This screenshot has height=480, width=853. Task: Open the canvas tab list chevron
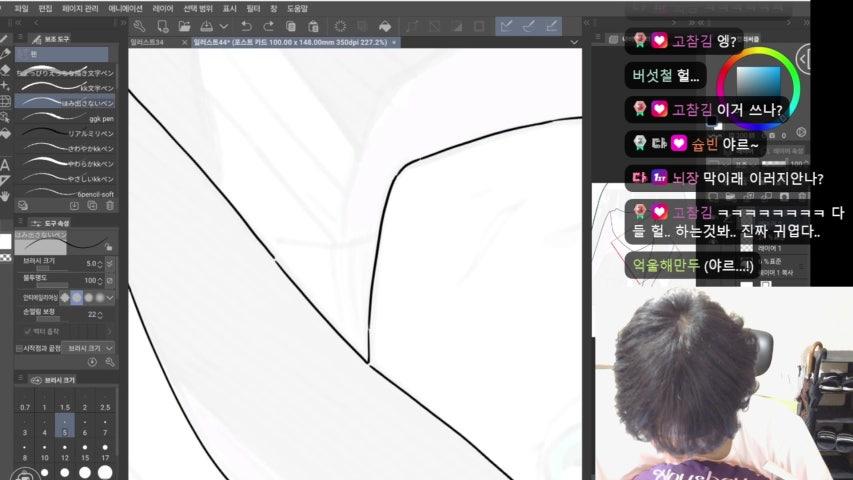tap(574, 42)
